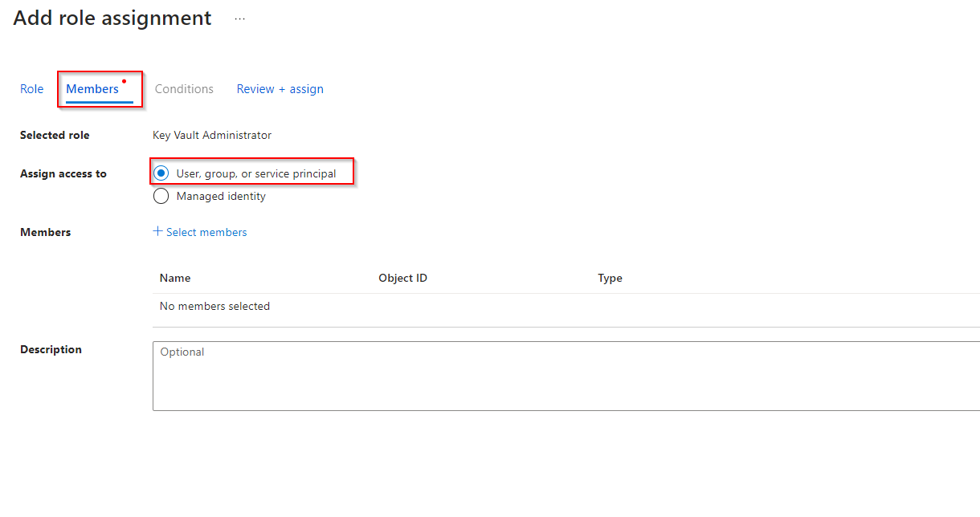Open the Members tab

[92, 89]
